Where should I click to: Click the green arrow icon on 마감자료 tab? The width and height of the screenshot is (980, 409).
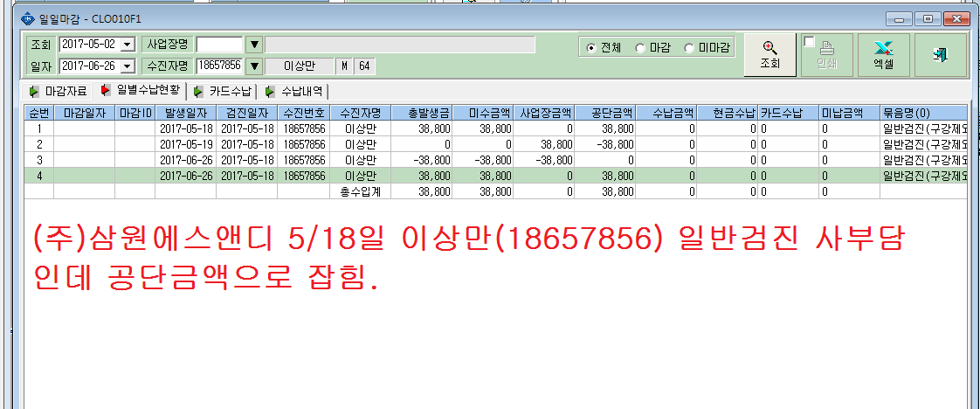[x=34, y=92]
